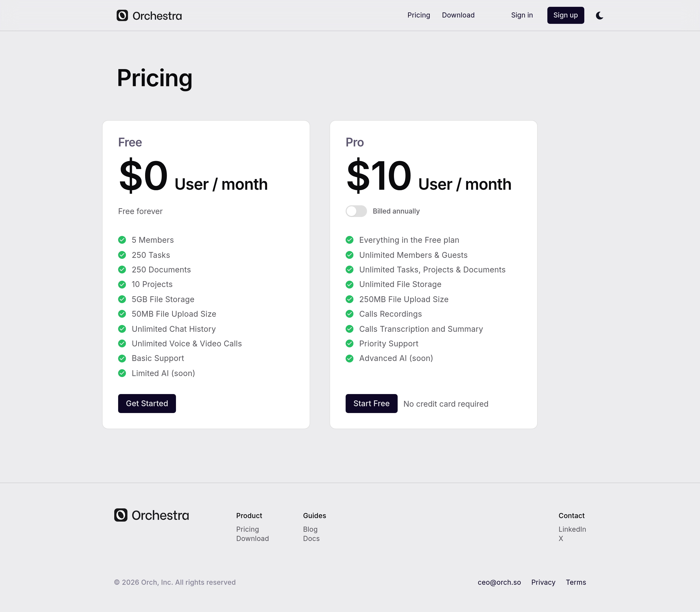This screenshot has width=700, height=612.
Task: Click the Sign in link
Action: [522, 15]
